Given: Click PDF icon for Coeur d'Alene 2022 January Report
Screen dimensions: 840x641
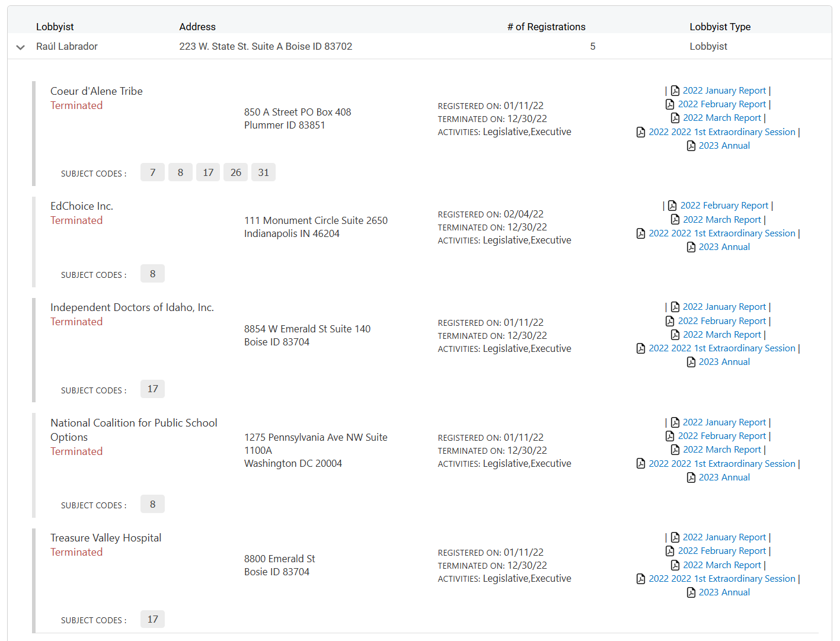Looking at the screenshot, I should pyautogui.click(x=675, y=91).
